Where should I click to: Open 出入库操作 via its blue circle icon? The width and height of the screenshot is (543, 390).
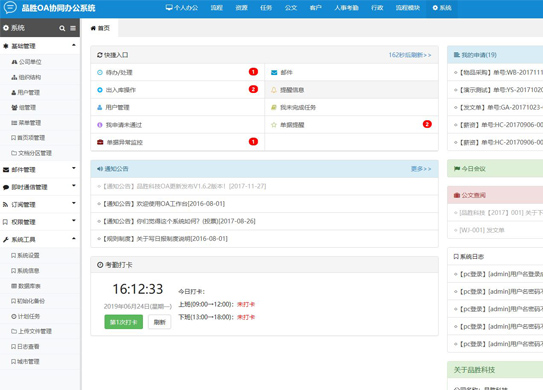100,90
